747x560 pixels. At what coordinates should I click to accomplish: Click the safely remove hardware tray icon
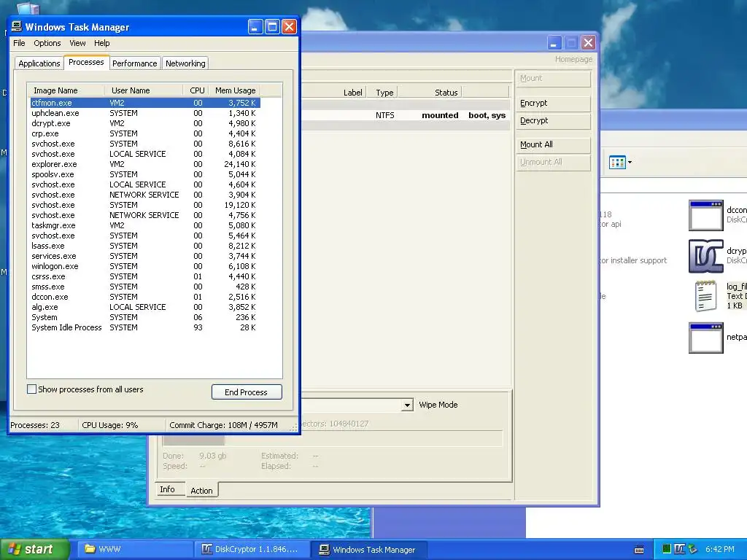tap(693, 549)
